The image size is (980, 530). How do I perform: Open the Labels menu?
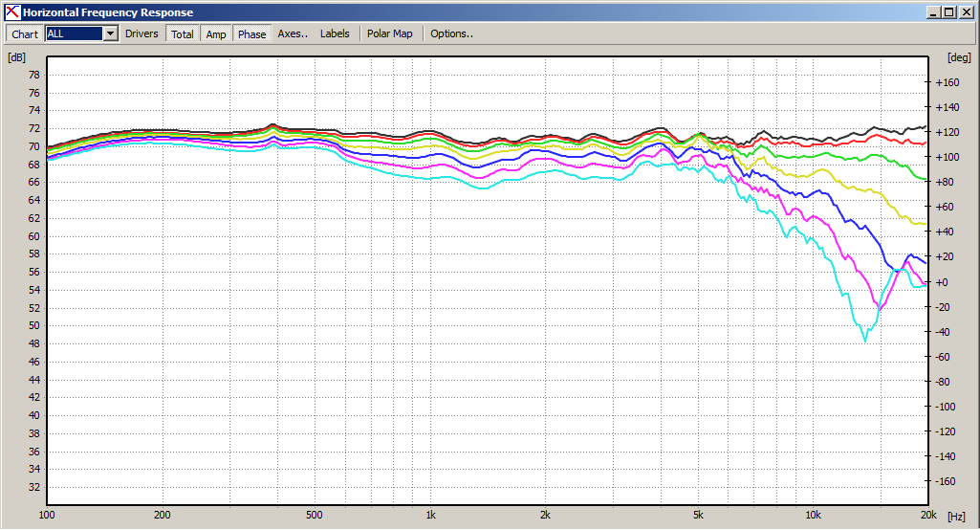335,33
